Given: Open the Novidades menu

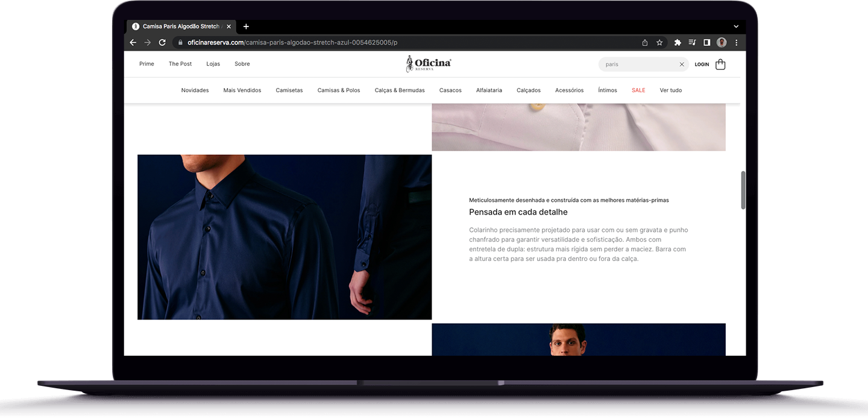Looking at the screenshot, I should tap(195, 90).
